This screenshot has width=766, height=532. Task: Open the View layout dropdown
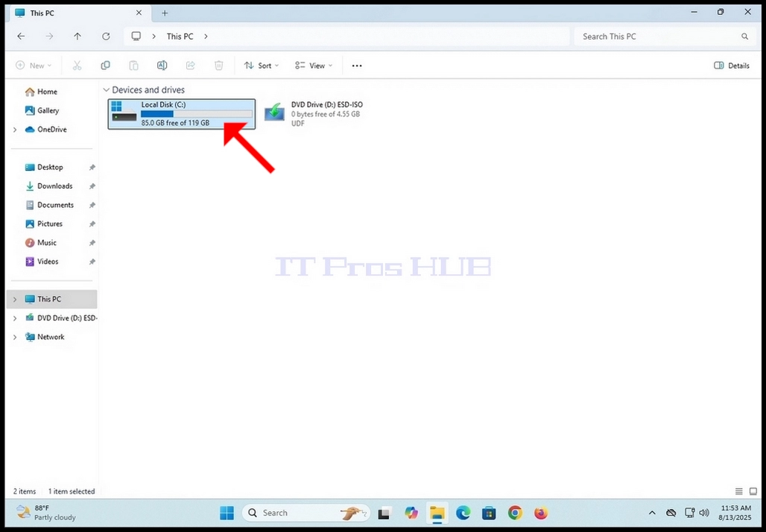tap(313, 66)
